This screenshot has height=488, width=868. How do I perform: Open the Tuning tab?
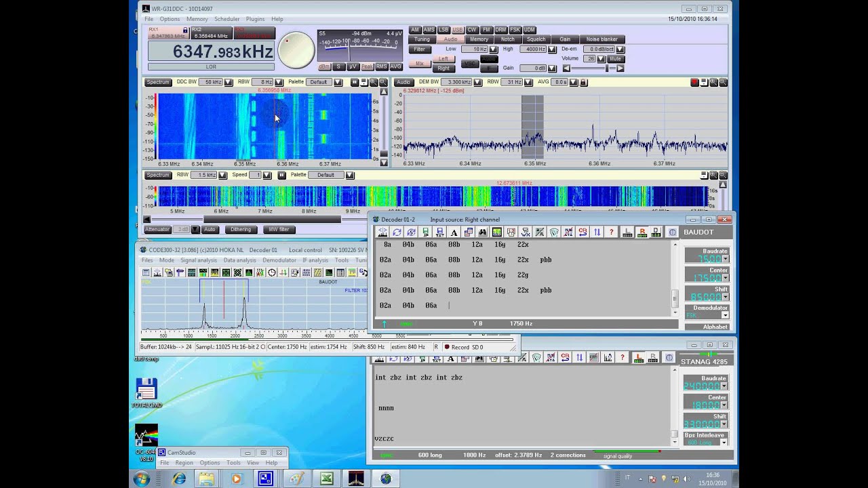[x=422, y=39]
